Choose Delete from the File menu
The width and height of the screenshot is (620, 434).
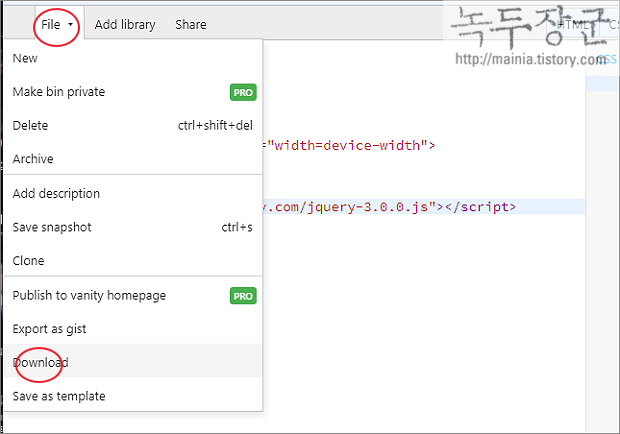coord(133,126)
